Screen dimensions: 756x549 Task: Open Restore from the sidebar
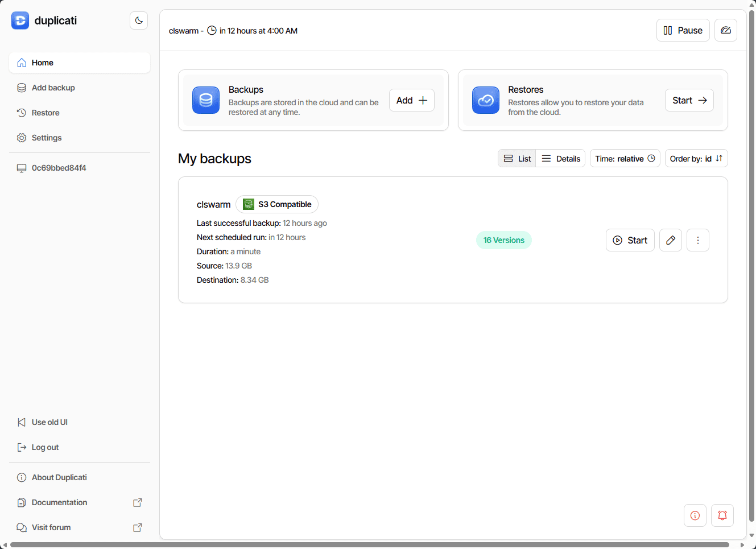pos(80,113)
